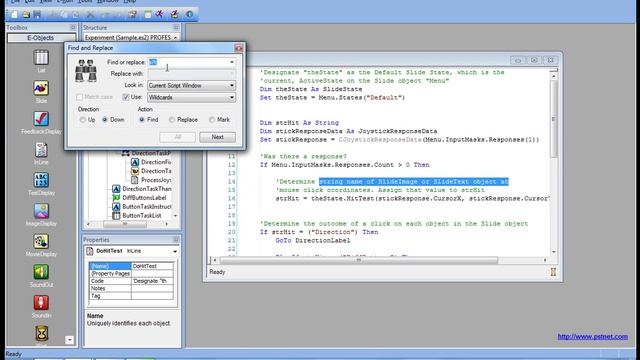Image resolution: width=640 pixels, height=360 pixels.
Task: Click the Generate running-figure toolbar icon
Action: coord(159,14)
